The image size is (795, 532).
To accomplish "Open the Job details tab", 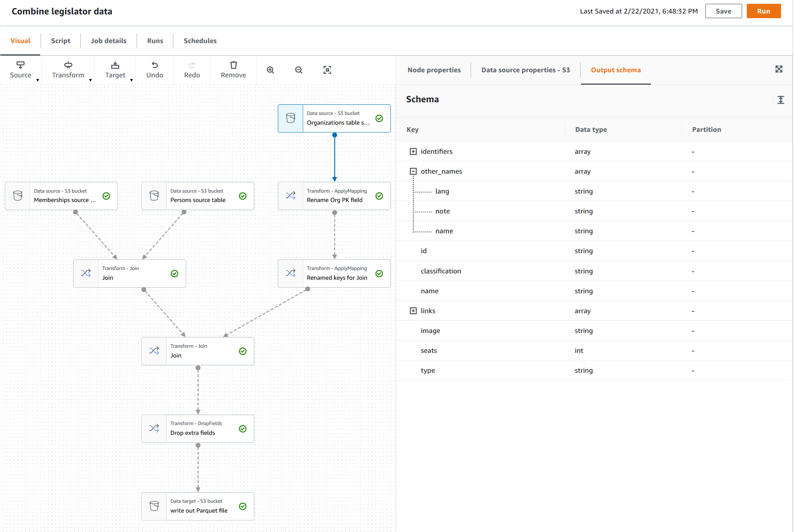I will 109,41.
